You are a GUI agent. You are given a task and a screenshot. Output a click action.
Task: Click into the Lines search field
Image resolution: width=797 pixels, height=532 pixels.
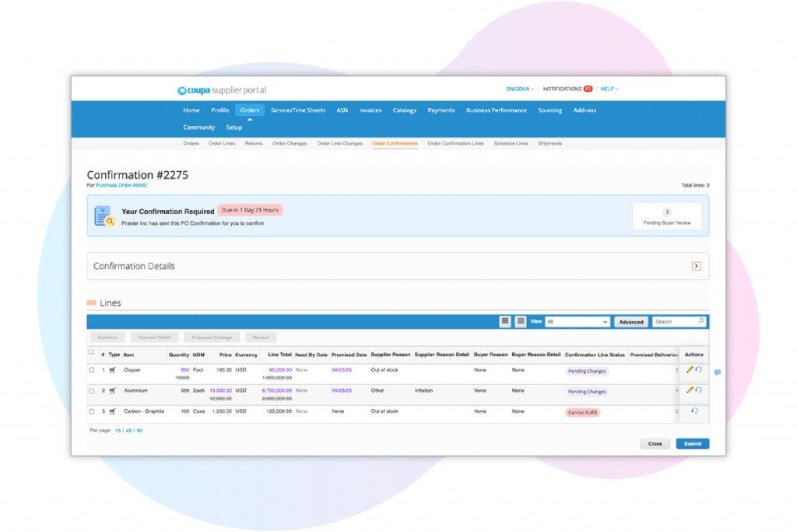pos(674,321)
